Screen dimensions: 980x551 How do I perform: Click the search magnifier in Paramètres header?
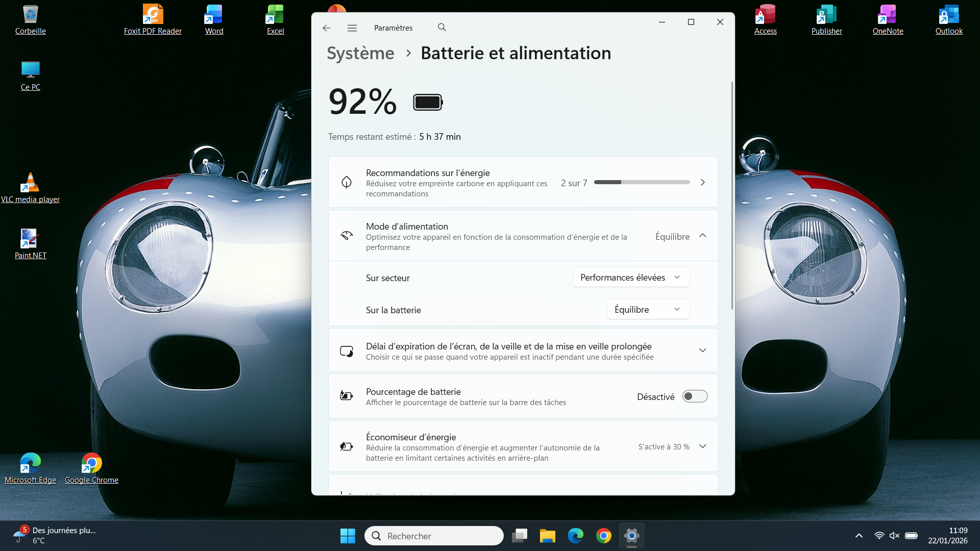pyautogui.click(x=442, y=28)
